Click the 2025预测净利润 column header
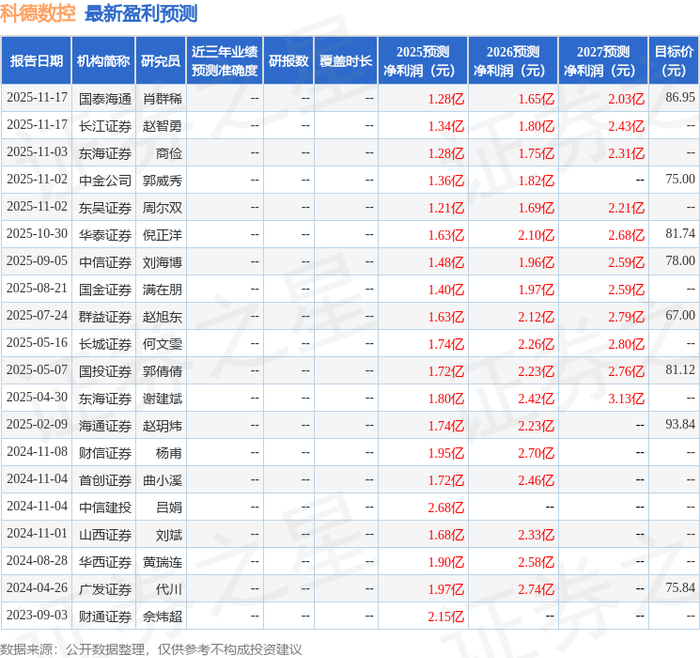Screen dimensions: 700x658 (x=423, y=61)
